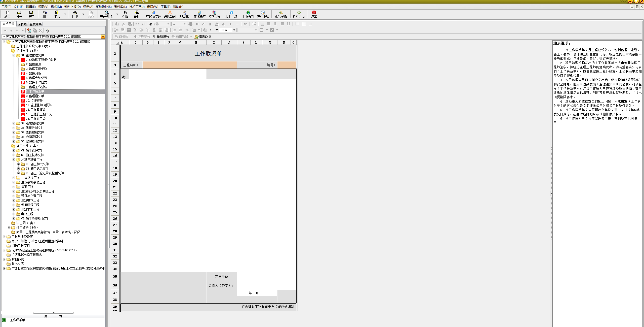Click 检查更新 check updates icon

pyautogui.click(x=299, y=14)
